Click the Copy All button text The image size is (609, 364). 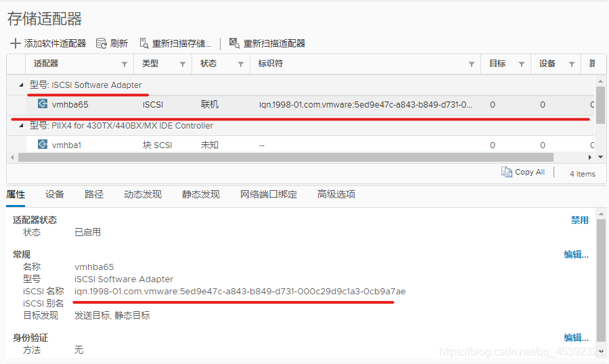pos(530,172)
